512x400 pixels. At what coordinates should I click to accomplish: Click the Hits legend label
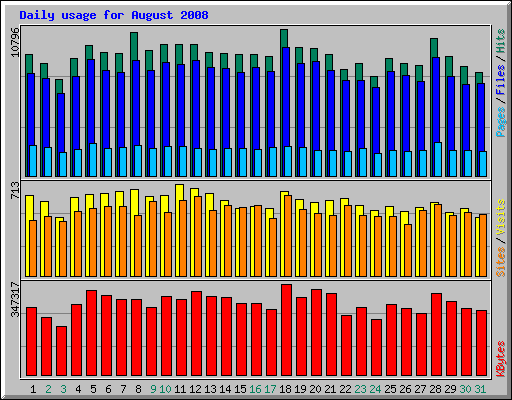click(x=501, y=41)
